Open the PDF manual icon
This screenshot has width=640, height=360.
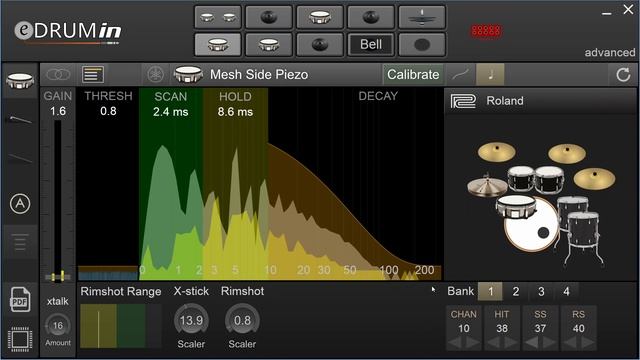pos(20,300)
